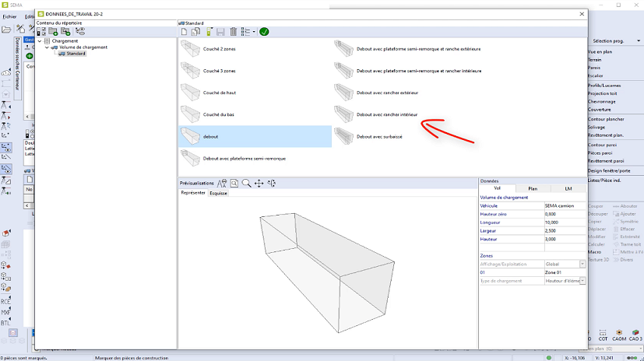The width and height of the screenshot is (644, 361).
Task: Switch to the Esquisse preview tab
Action: (218, 193)
